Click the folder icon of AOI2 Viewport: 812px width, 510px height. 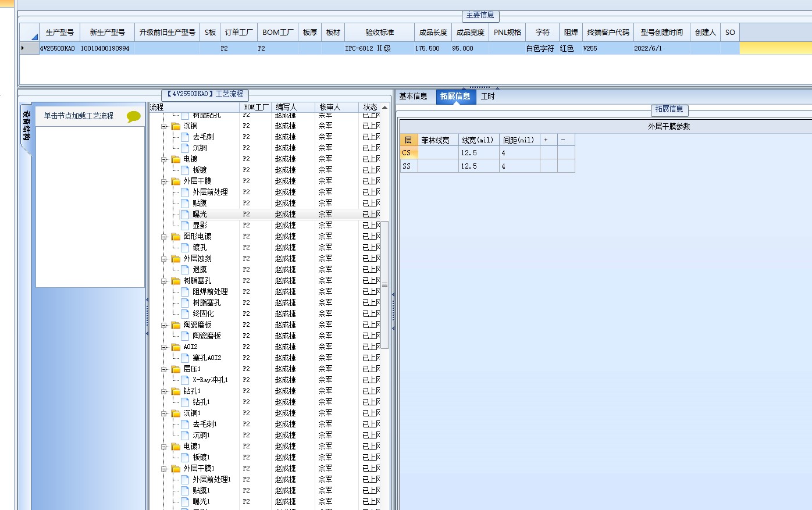pyautogui.click(x=176, y=347)
